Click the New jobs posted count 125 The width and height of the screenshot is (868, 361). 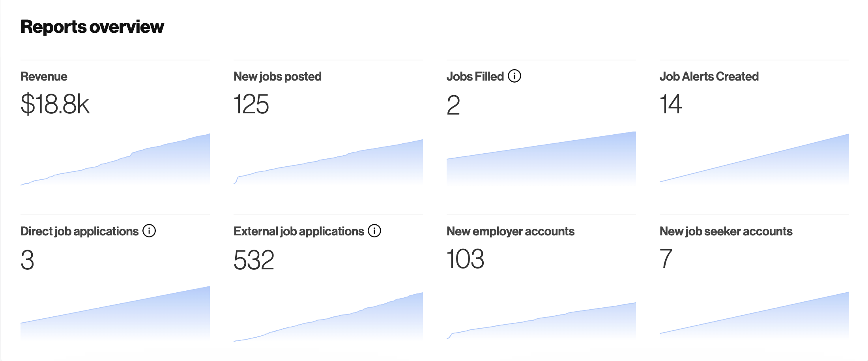251,105
